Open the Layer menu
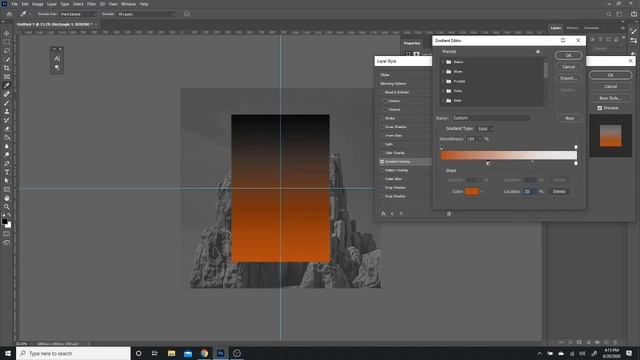The width and height of the screenshot is (640, 360). coord(52,4)
